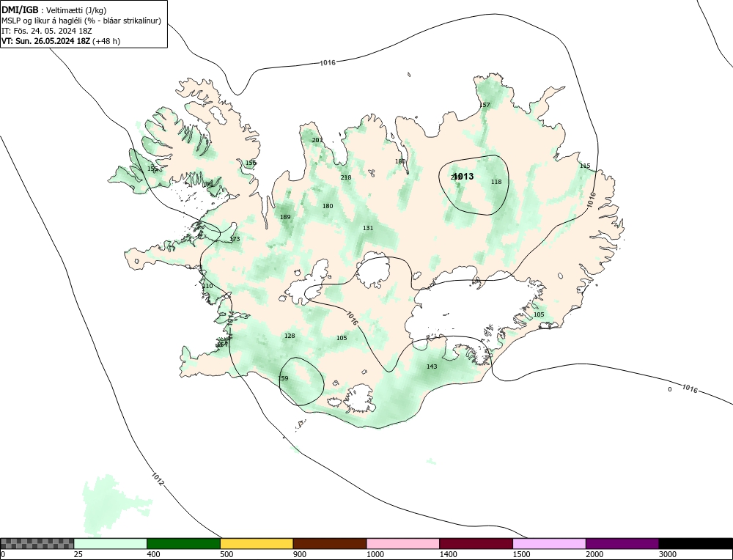This screenshot has width=733, height=560.
Task: Pick the dark green 400–500 legend swatch
Action: (x=183, y=543)
